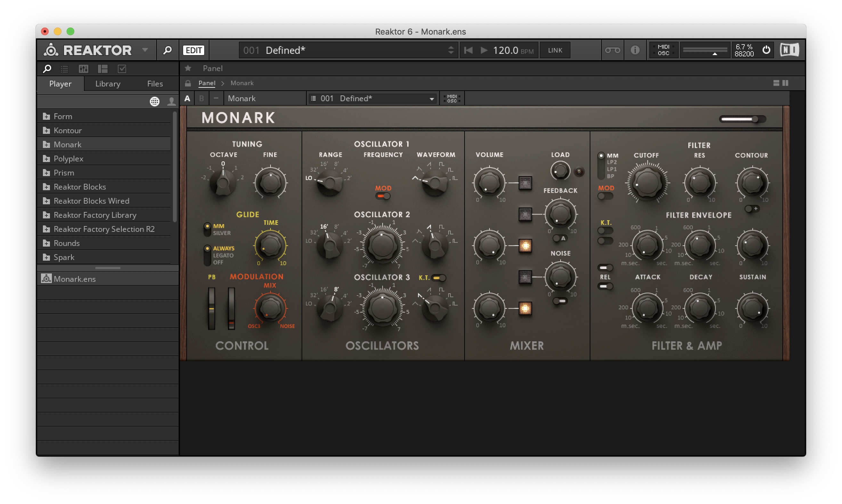
Task: Click the pitch bend PB slider
Action: 212,308
